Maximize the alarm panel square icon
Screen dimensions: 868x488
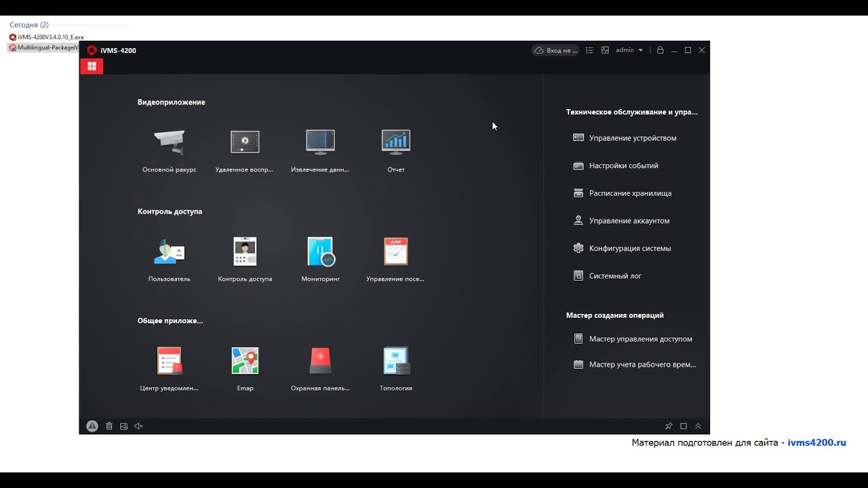[x=684, y=426]
